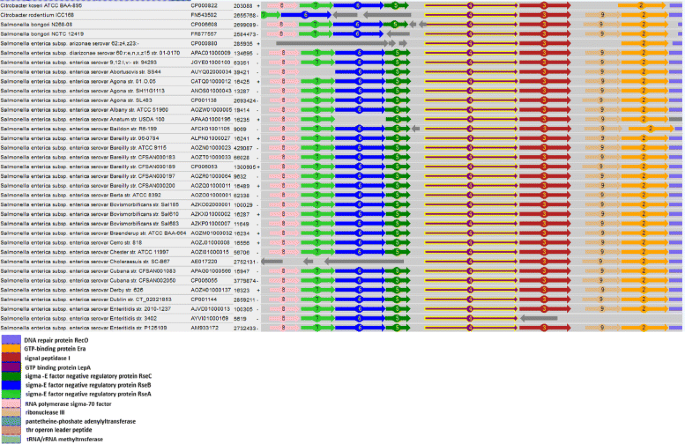Image resolution: width=685 pixels, height=444 pixels.
Task: Click the GTP-binding protein Era orange swatch
Action: click(11, 349)
